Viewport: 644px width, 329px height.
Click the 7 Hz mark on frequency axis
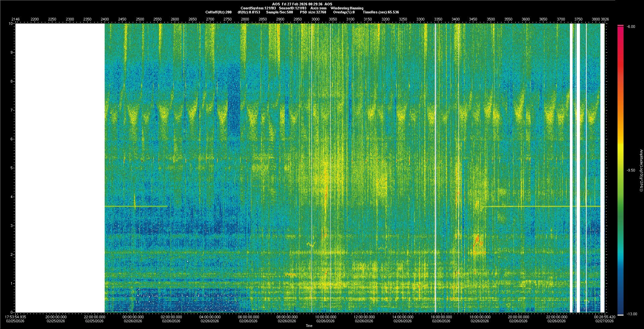coord(11,110)
